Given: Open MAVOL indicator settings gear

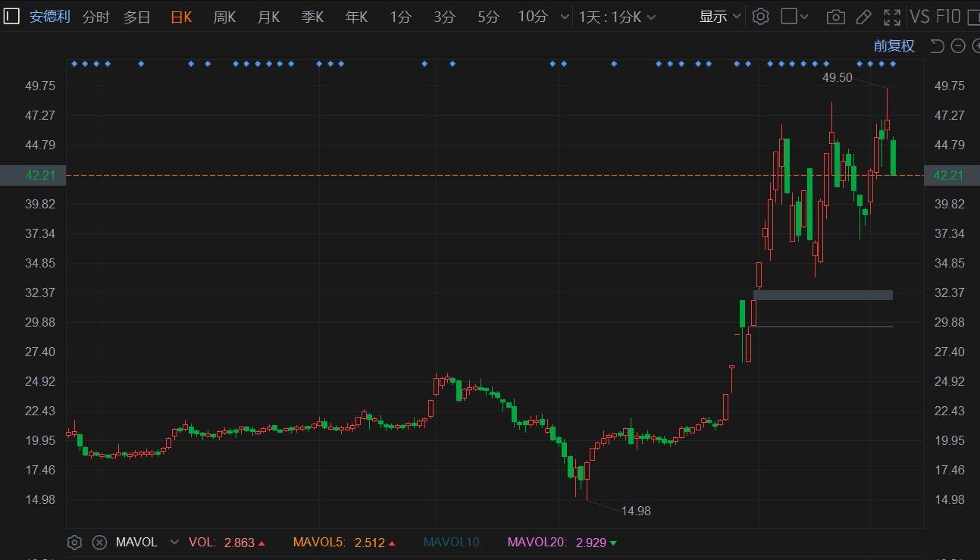Looking at the screenshot, I should coord(74,543).
